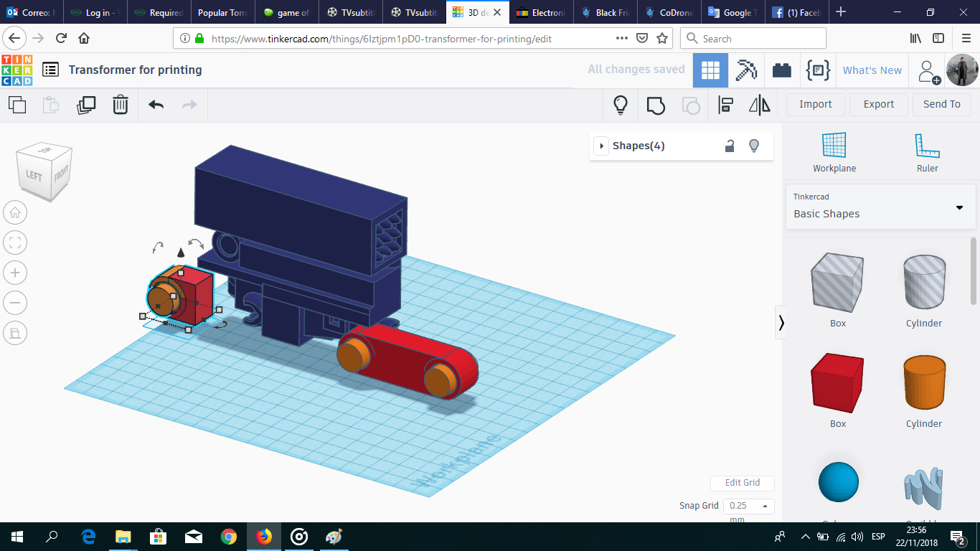
Task: Click the Paste tool icon
Action: click(x=51, y=105)
